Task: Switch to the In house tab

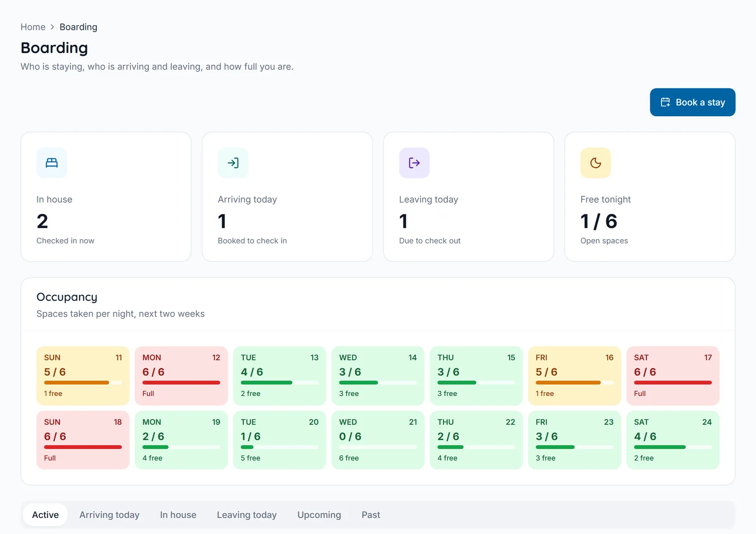Action: (178, 515)
